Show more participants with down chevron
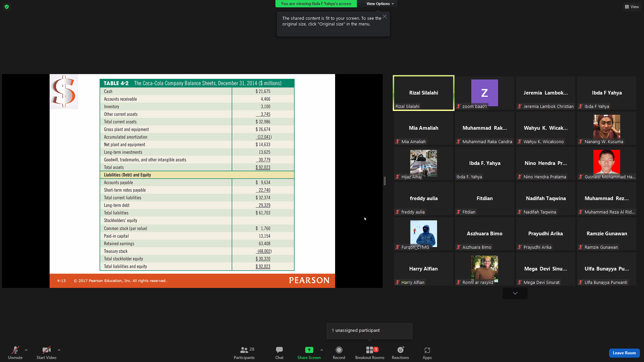 coord(515,293)
